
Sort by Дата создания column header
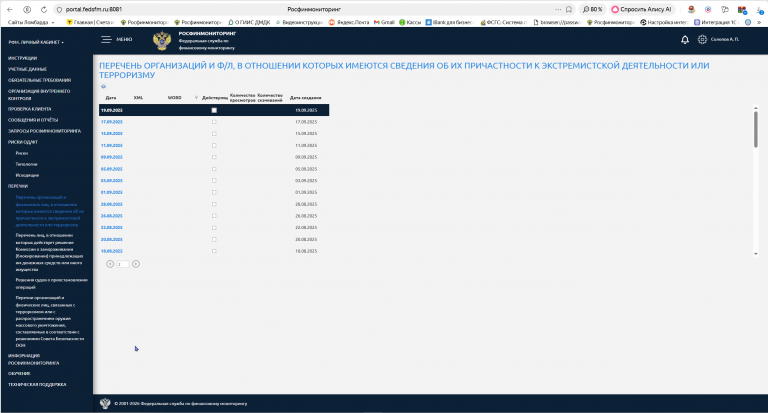pos(305,98)
